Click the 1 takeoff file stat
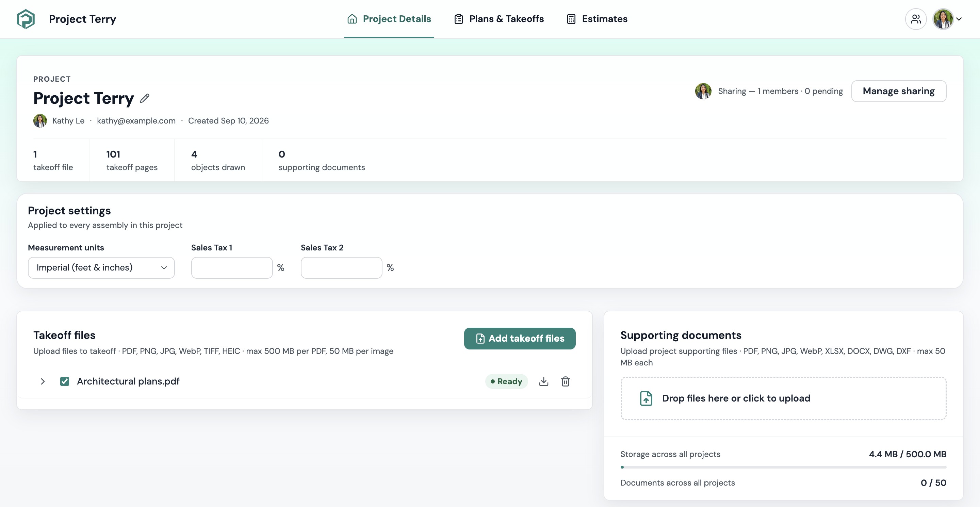 [53, 160]
